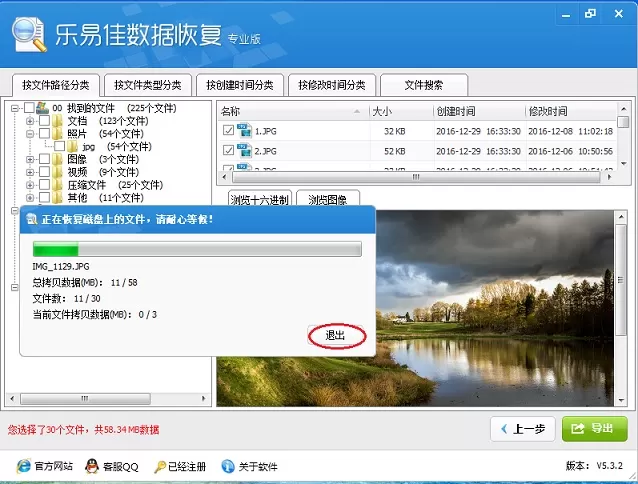The width and height of the screenshot is (638, 484).
Task: Switch to 按文件路径分类 tab
Action: (x=56, y=85)
